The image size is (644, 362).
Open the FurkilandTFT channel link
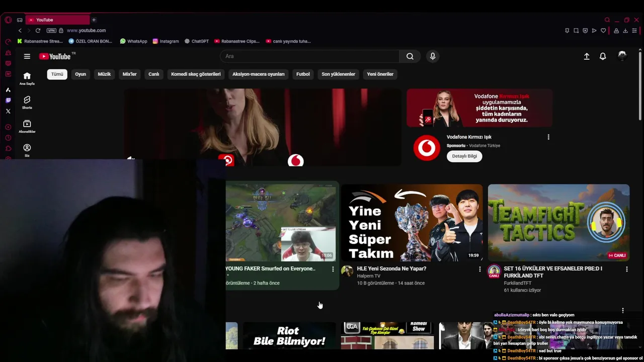pyautogui.click(x=518, y=283)
